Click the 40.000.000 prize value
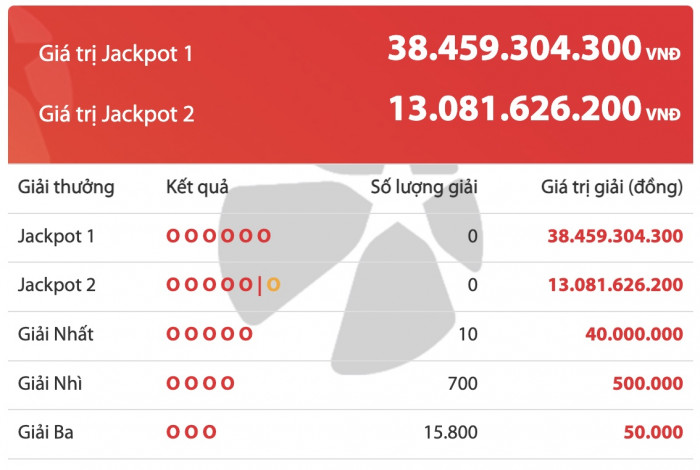700x470 pixels. point(633,334)
